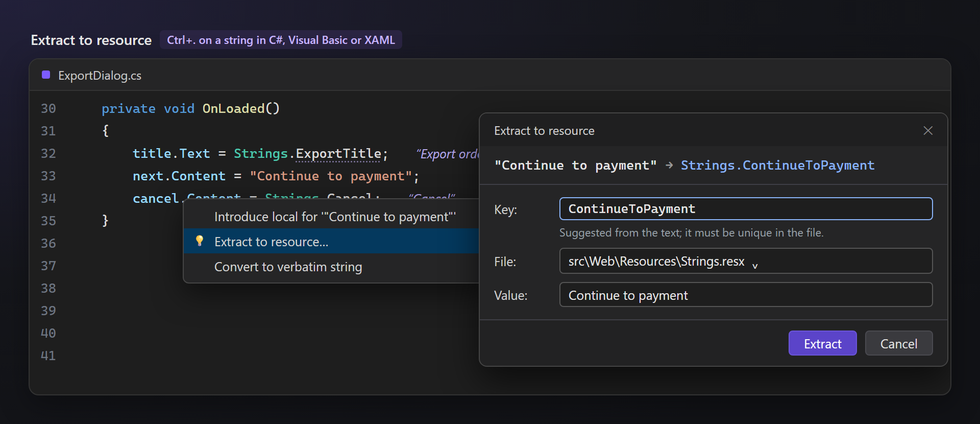The image size is (980, 424).
Task: Click the void keyword on line 30
Action: (x=179, y=109)
